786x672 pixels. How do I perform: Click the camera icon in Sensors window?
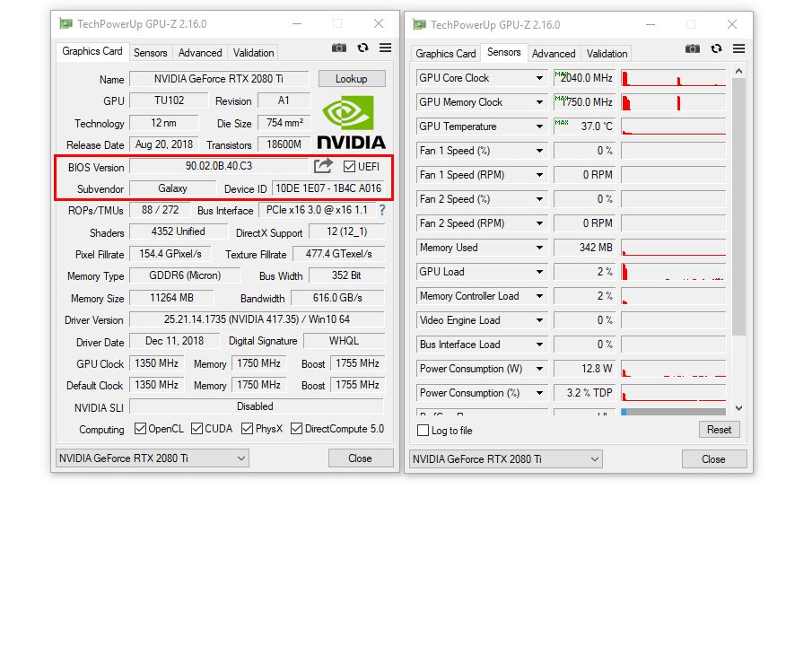pos(693,48)
